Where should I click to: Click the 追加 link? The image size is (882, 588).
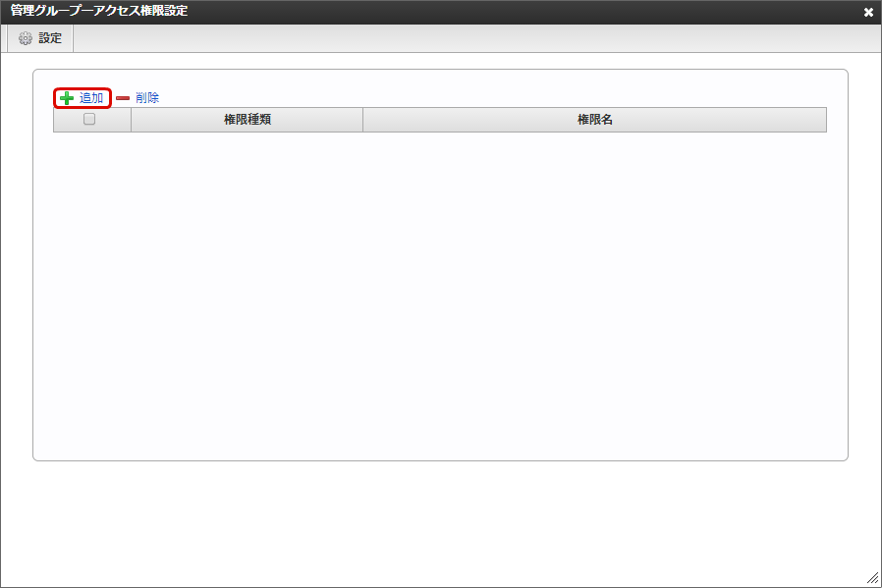click(x=91, y=98)
